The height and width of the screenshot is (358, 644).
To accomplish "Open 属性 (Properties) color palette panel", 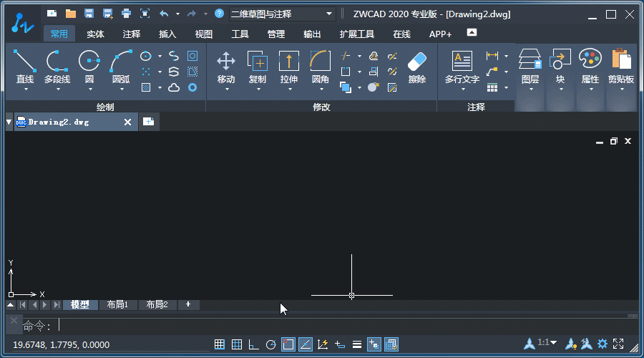I will pyautogui.click(x=590, y=67).
